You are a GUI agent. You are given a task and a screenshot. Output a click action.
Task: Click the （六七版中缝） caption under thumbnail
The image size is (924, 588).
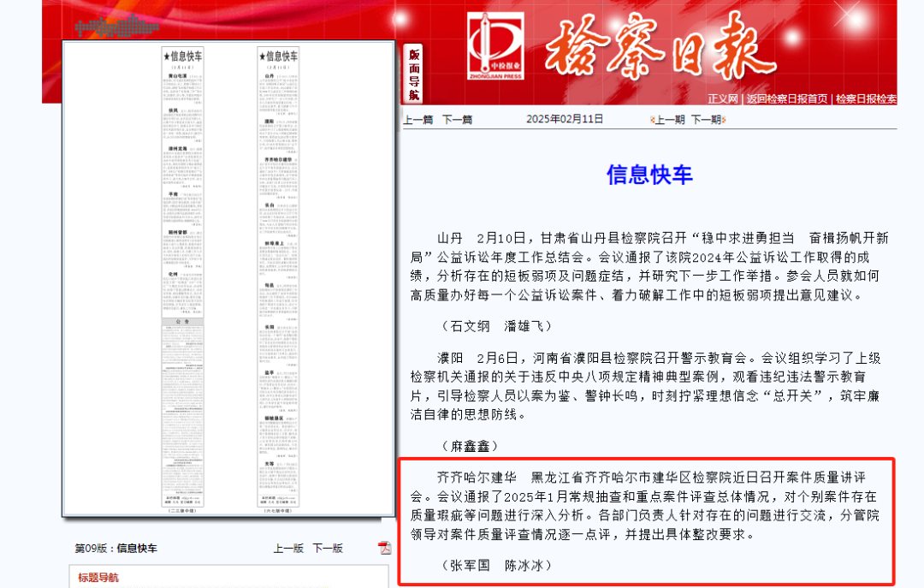278,511
